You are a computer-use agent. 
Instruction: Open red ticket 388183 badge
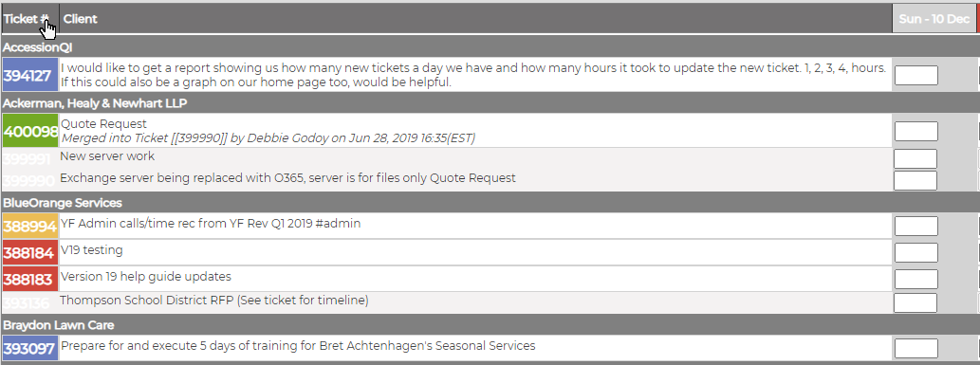(30, 279)
